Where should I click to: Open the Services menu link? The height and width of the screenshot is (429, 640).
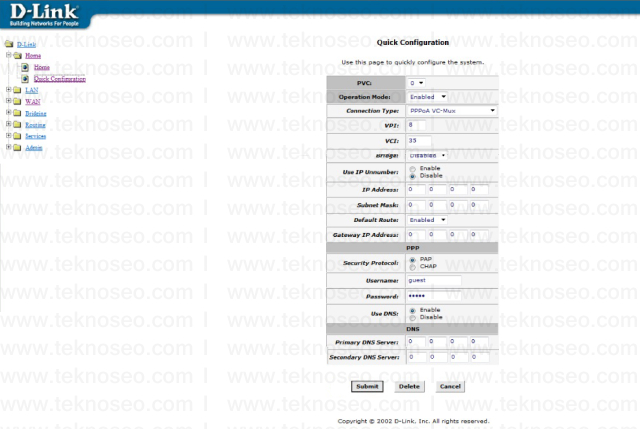click(36, 136)
